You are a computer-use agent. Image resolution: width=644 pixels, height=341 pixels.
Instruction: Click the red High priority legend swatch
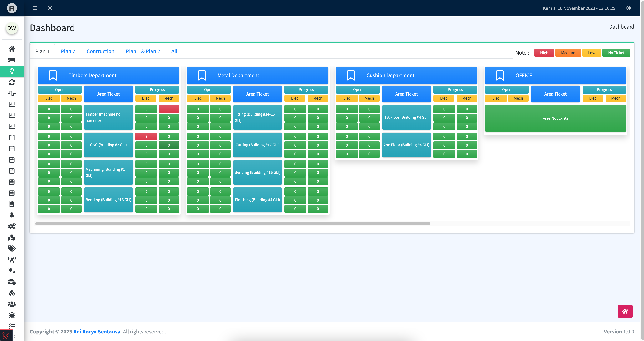[x=544, y=53]
